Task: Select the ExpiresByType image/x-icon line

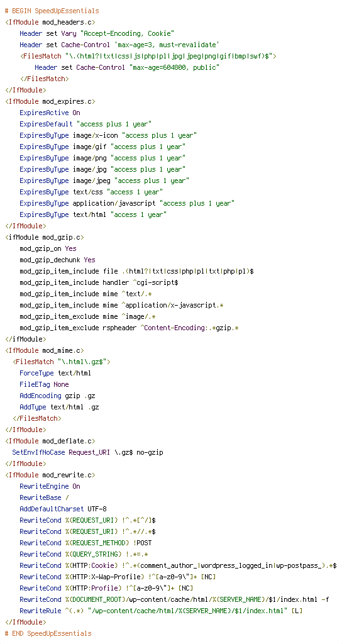Action: 108,135
